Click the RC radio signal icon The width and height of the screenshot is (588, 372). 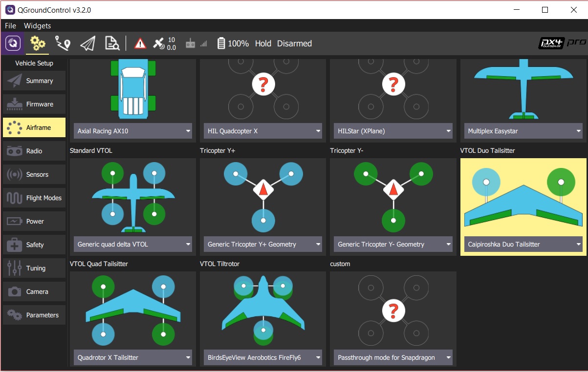(x=196, y=43)
